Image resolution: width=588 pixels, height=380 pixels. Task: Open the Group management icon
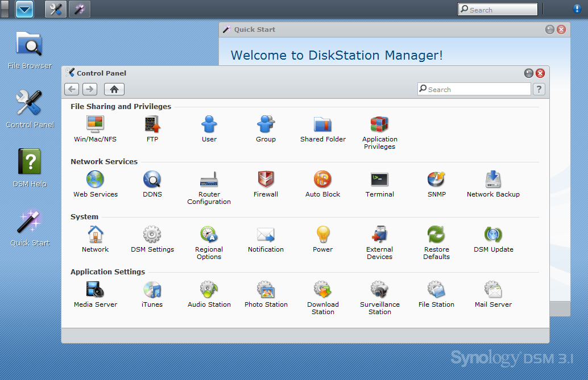[266, 129]
